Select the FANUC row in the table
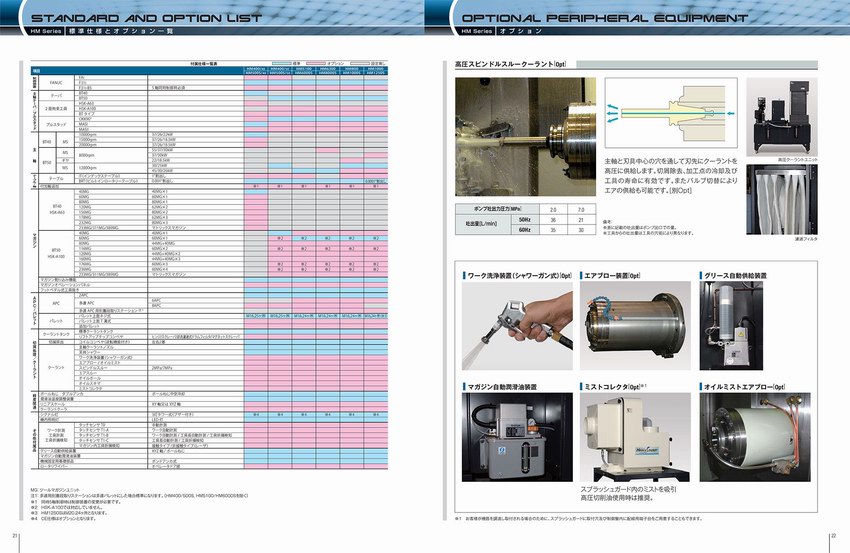The height and width of the screenshot is (553, 850). 57,82
